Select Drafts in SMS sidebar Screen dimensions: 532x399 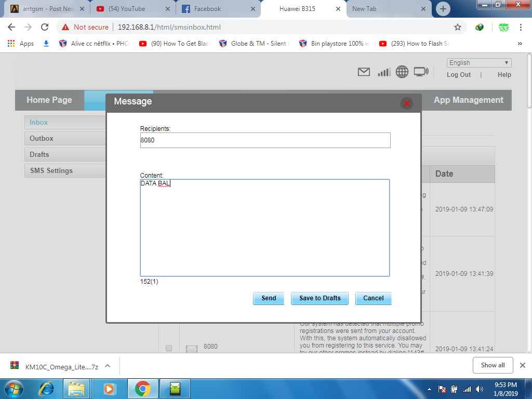click(x=65, y=154)
